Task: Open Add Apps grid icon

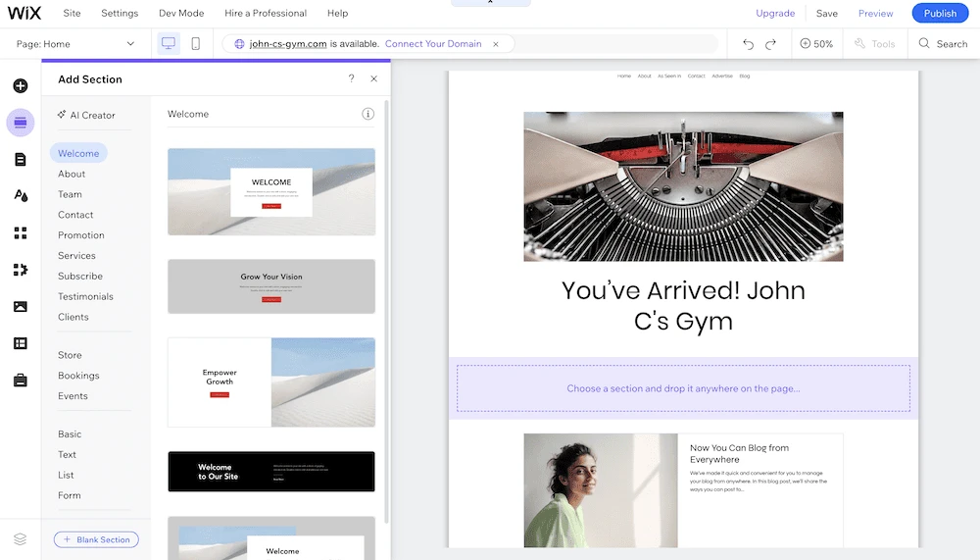Action: (x=20, y=232)
